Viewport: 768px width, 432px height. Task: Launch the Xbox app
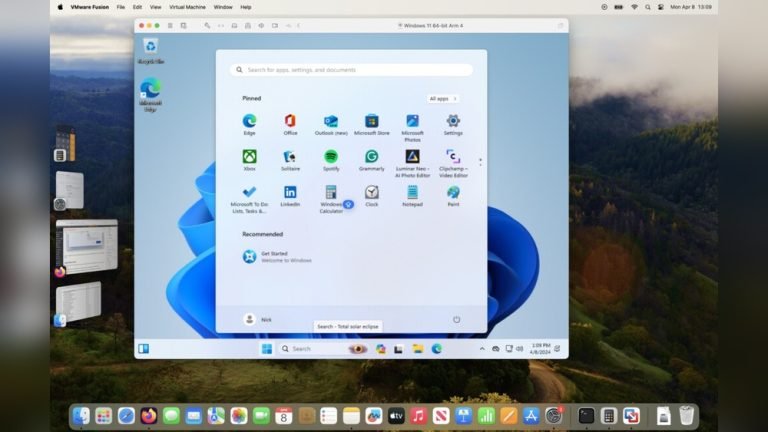pos(249,160)
